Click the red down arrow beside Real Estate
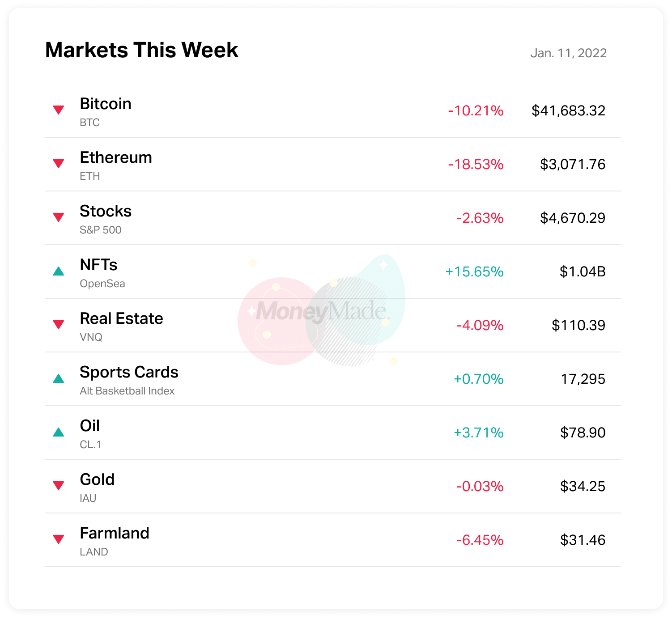 coord(59,324)
